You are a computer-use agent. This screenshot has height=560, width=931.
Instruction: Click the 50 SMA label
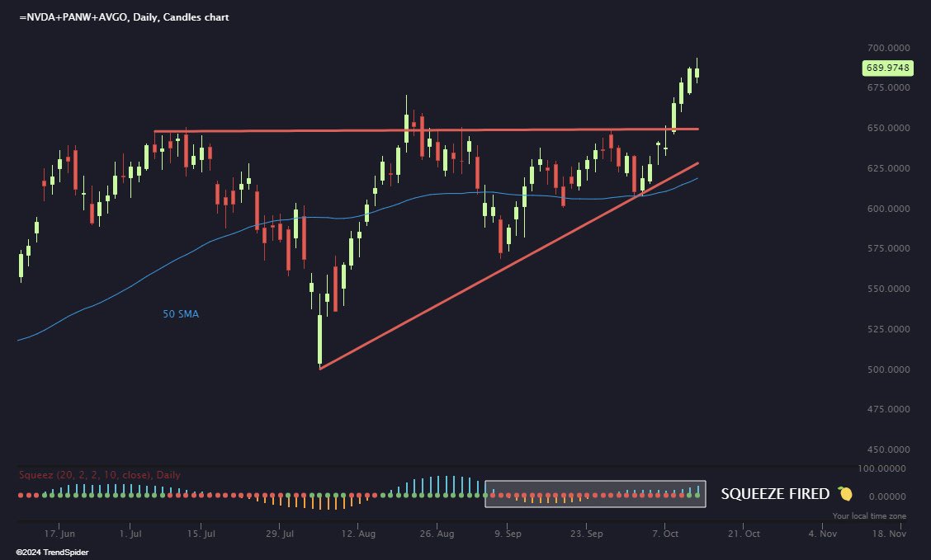click(x=181, y=313)
